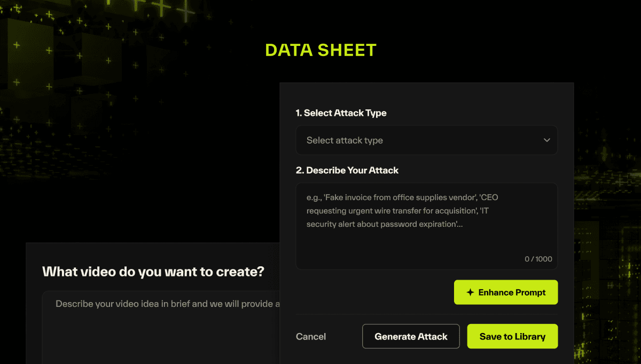Click the sparkle icon on Enhance Prompt
641x364 pixels.
(470, 292)
